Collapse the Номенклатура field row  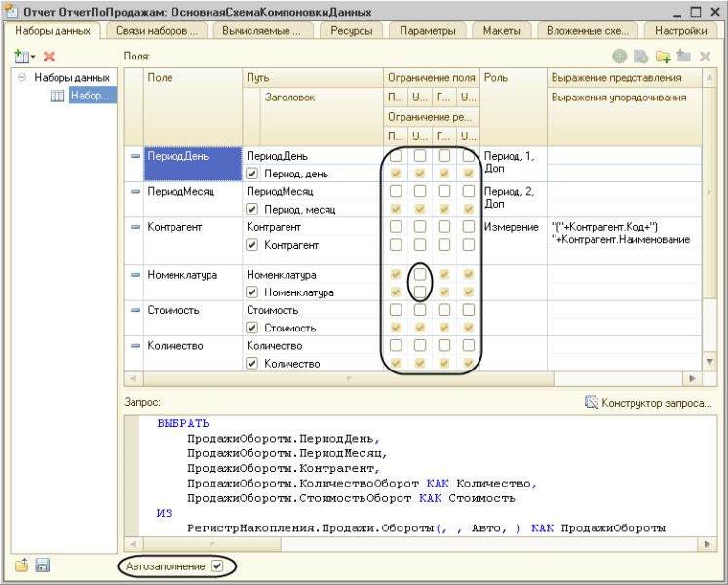coord(134,275)
